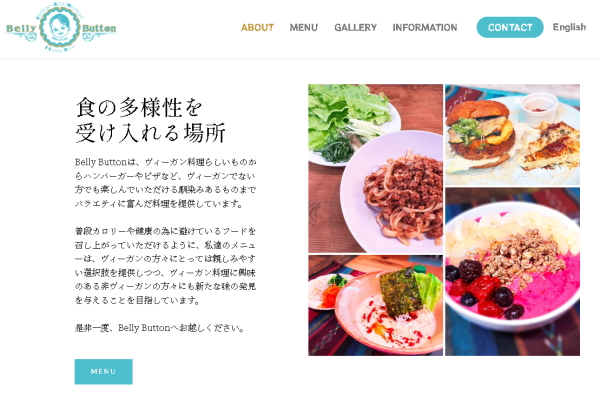The height and width of the screenshot is (400, 600).
Task: Click the 'Button' text in the logo
Action: click(x=99, y=28)
